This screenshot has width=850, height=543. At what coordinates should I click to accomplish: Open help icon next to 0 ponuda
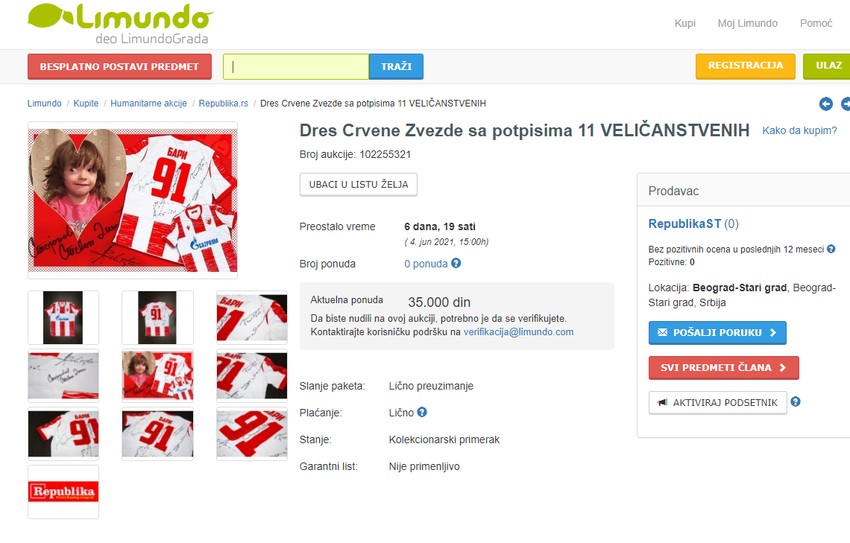click(x=456, y=263)
